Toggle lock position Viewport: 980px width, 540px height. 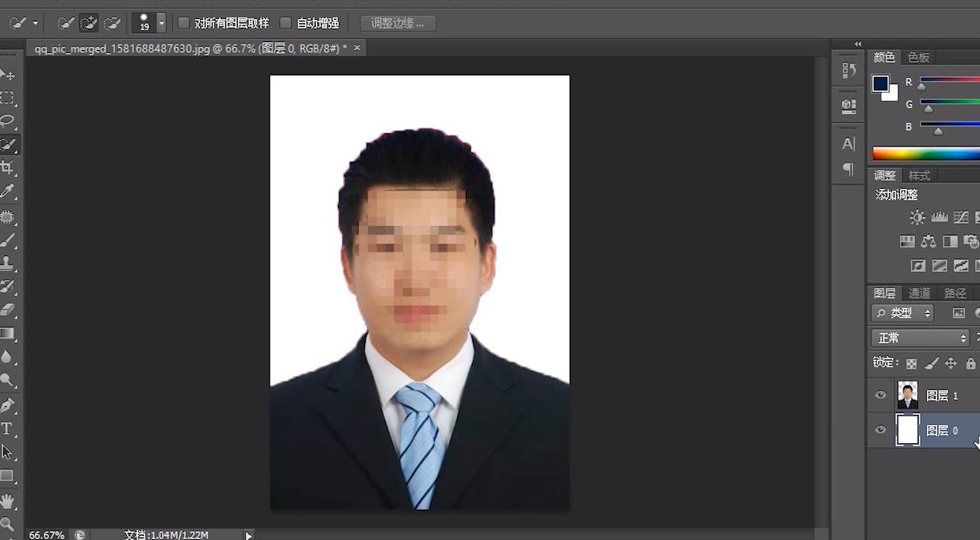(951, 363)
